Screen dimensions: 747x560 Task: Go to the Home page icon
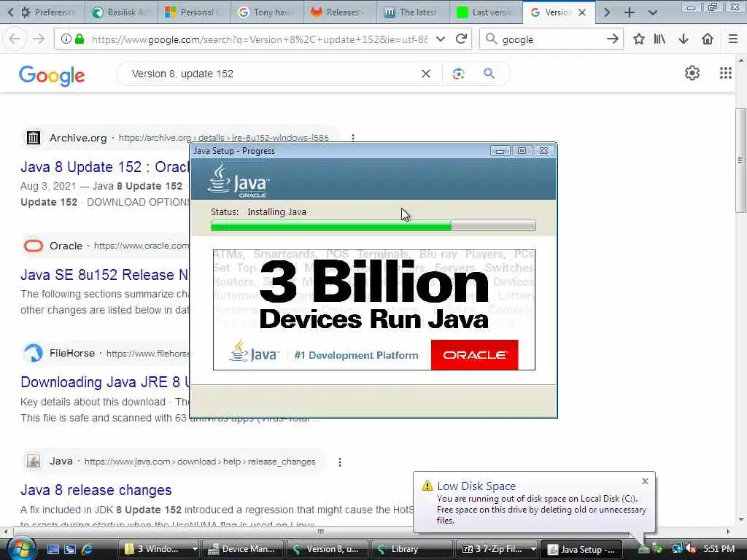[x=708, y=39]
